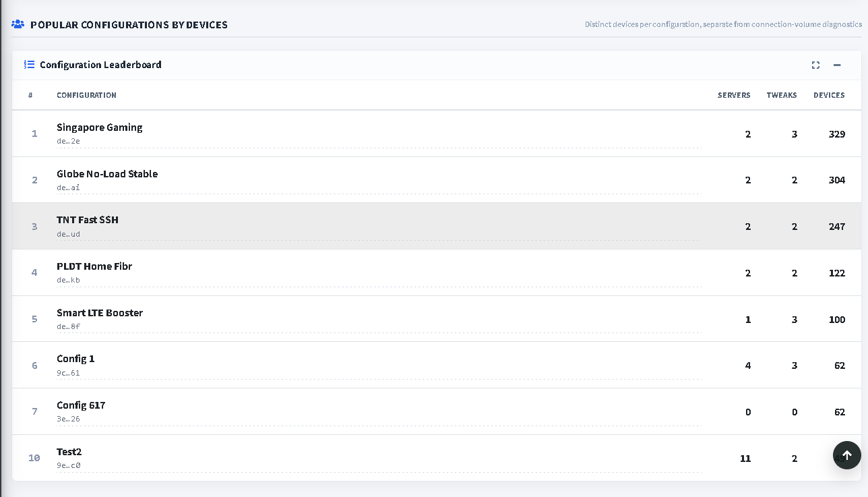Click the Distinct devices per configuration subtitle
The width and height of the screenshot is (868, 497).
point(723,24)
